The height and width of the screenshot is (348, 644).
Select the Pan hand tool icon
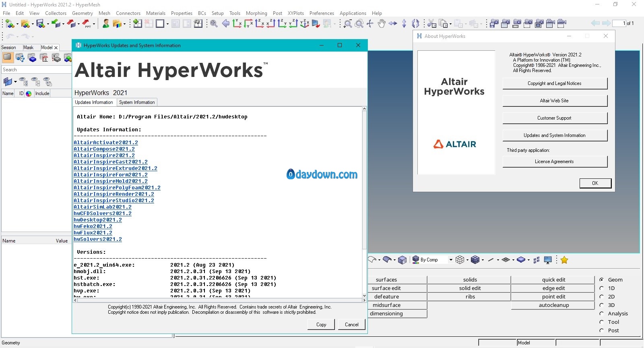click(382, 23)
